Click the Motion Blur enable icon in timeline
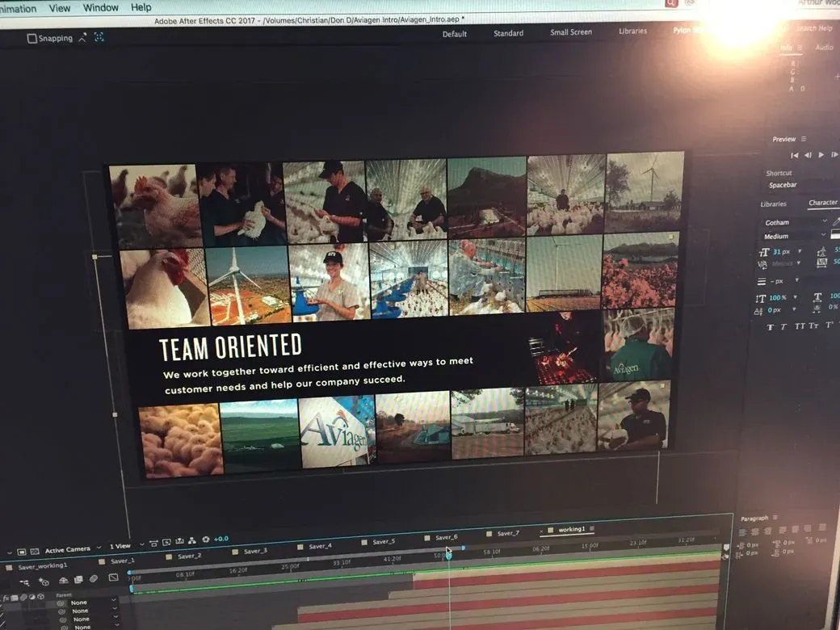840x630 pixels. [94, 579]
